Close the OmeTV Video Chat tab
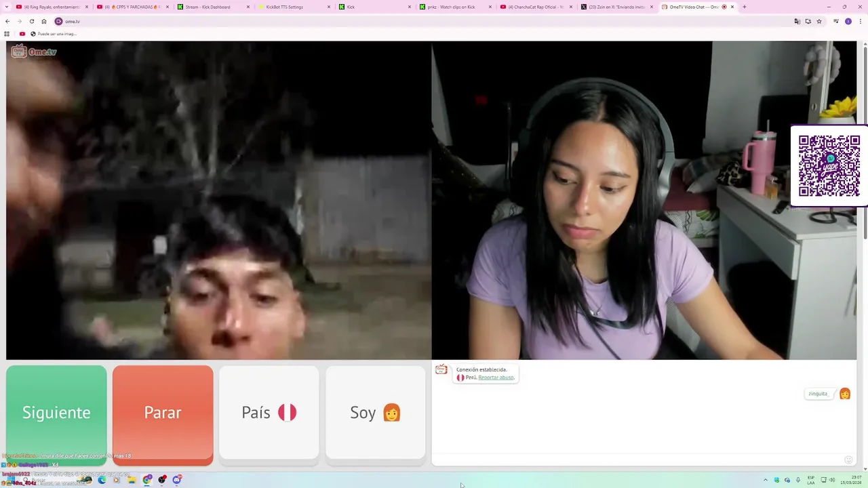 click(732, 7)
